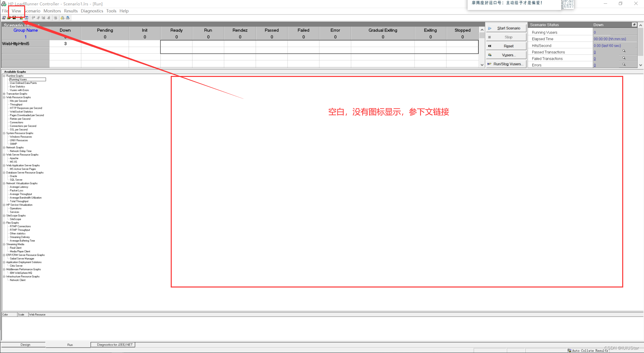Collapse the Runtime Graphs tree branch
The width and height of the screenshot is (644, 353).
(x=4, y=76)
